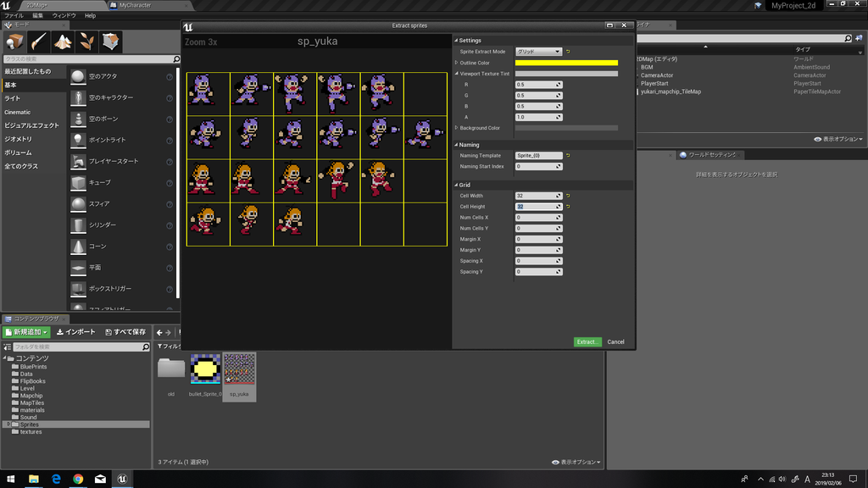This screenshot has width=868, height=488.
Task: Click the シリンダー shape icon
Action: [x=78, y=225]
